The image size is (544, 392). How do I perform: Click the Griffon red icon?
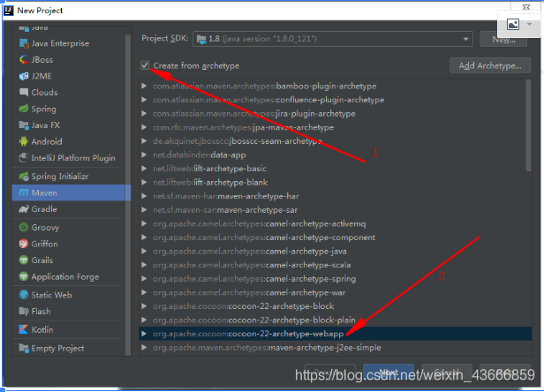coord(24,244)
